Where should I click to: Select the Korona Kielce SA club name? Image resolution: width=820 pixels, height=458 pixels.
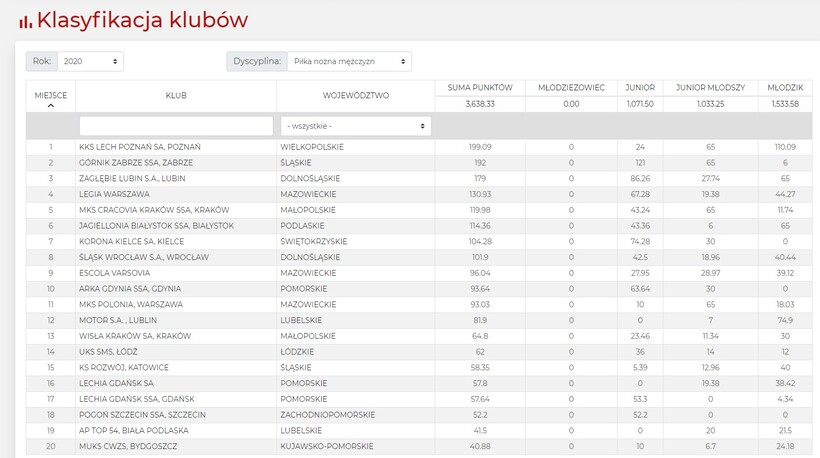click(x=131, y=242)
